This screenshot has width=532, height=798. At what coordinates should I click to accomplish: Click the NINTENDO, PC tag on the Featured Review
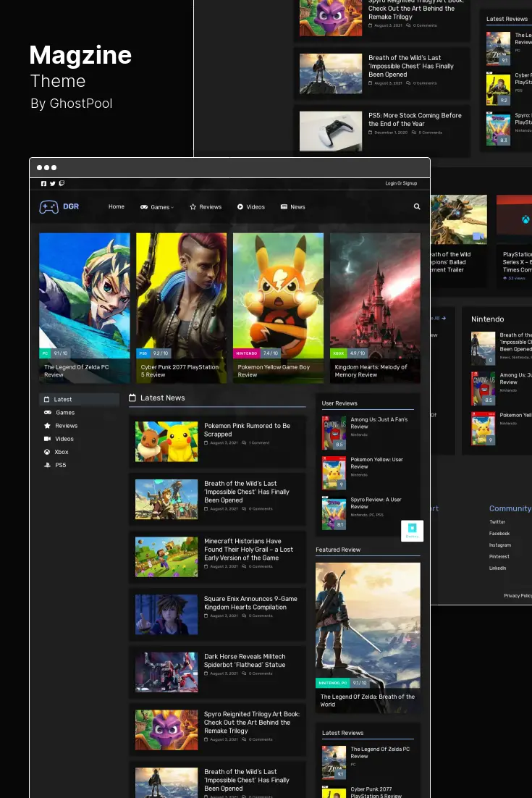click(333, 683)
